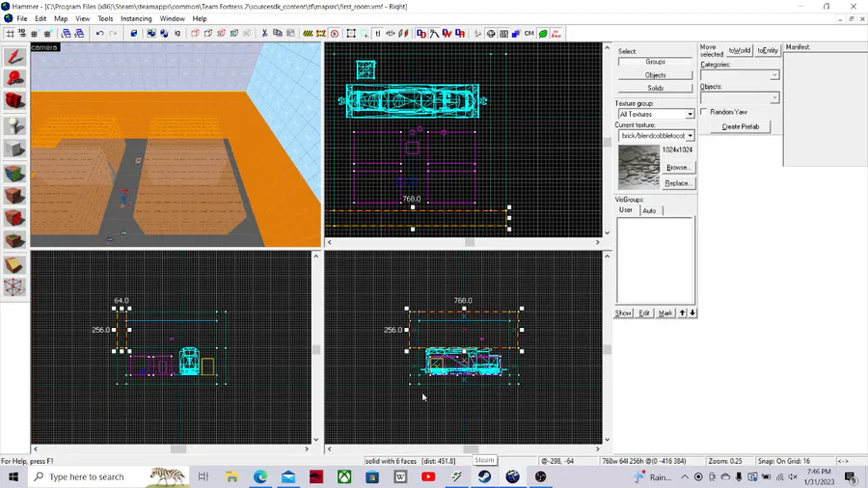Click the toWorld button
Viewport: 868px width, 488px height.
740,50
